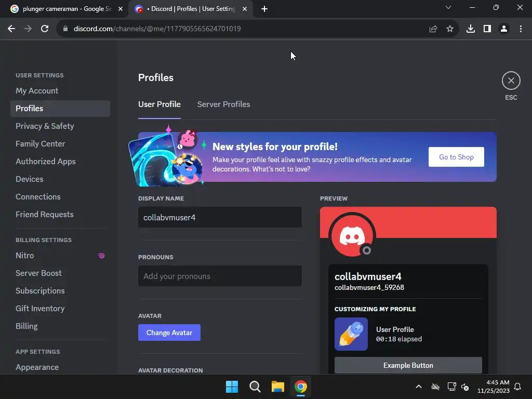Screen dimensions: 532x399
Task: Select the User Profile tab
Action: pos(159,104)
